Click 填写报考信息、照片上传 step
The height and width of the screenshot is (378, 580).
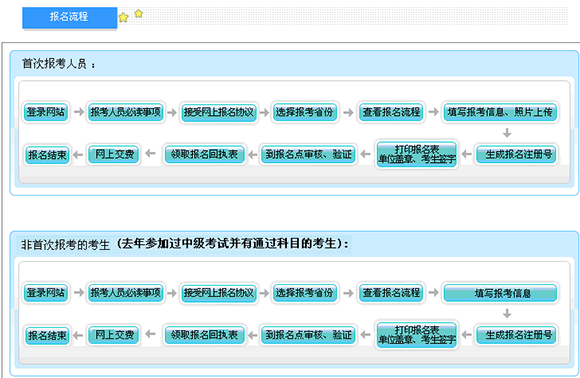coord(500,112)
